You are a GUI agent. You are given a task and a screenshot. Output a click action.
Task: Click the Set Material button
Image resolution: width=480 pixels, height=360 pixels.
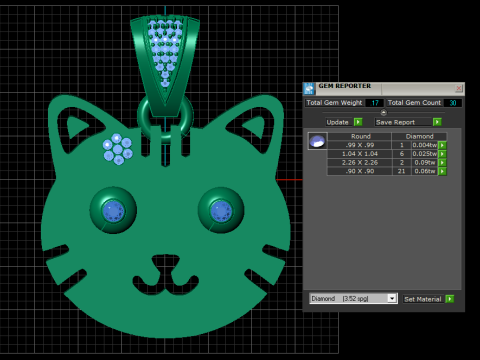(x=423, y=299)
